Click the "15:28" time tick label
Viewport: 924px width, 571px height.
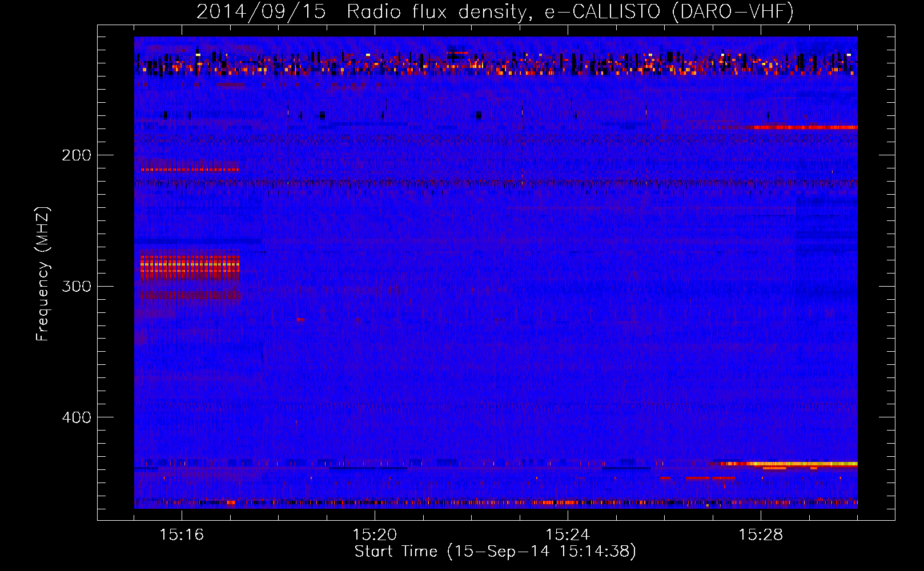click(761, 534)
